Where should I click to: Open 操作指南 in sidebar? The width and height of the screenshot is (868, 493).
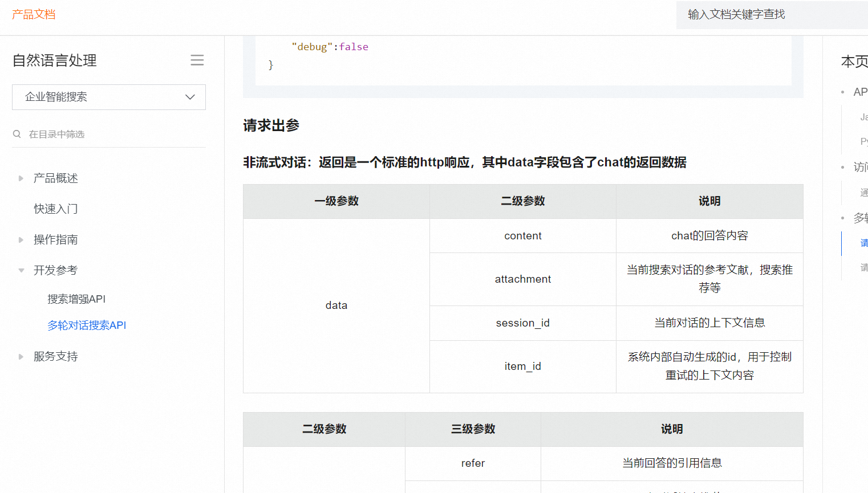click(x=56, y=240)
